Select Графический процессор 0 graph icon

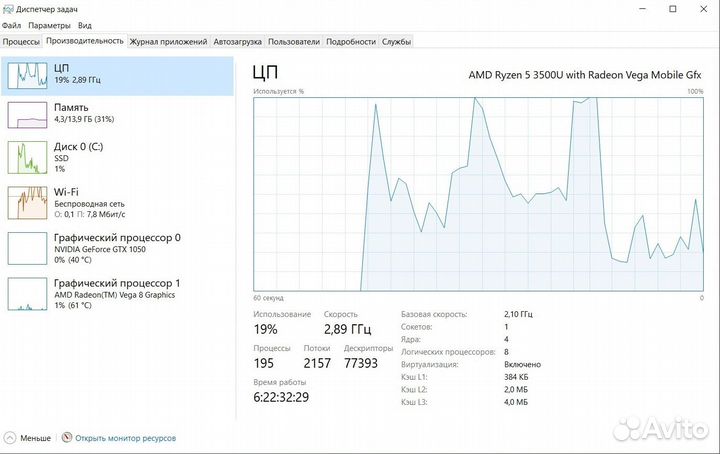tap(28, 248)
